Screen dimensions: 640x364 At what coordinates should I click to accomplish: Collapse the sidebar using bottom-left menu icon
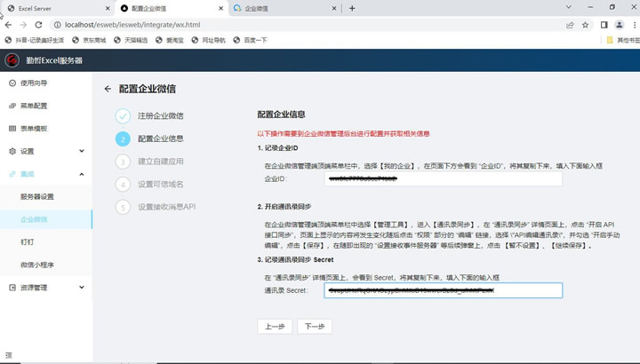point(9,356)
